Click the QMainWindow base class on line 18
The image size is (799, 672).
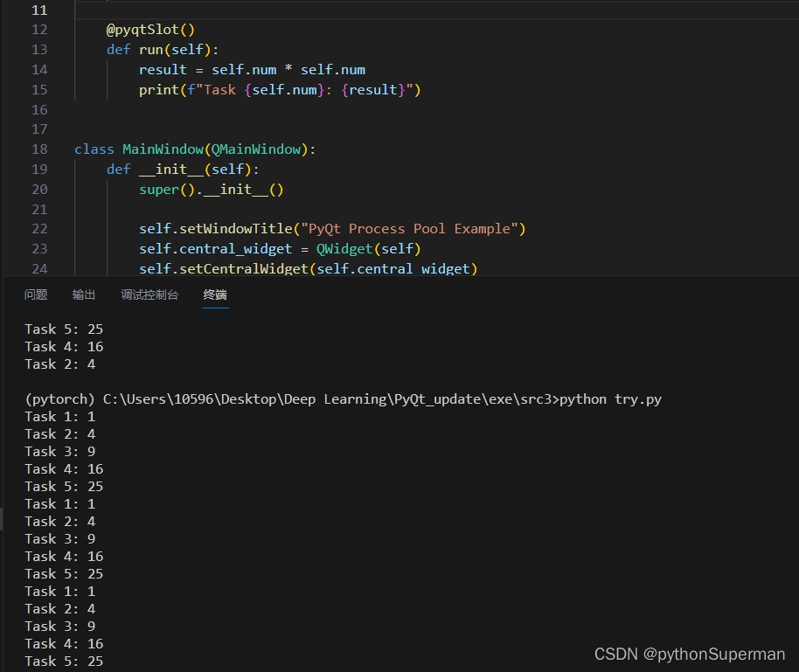[256, 149]
